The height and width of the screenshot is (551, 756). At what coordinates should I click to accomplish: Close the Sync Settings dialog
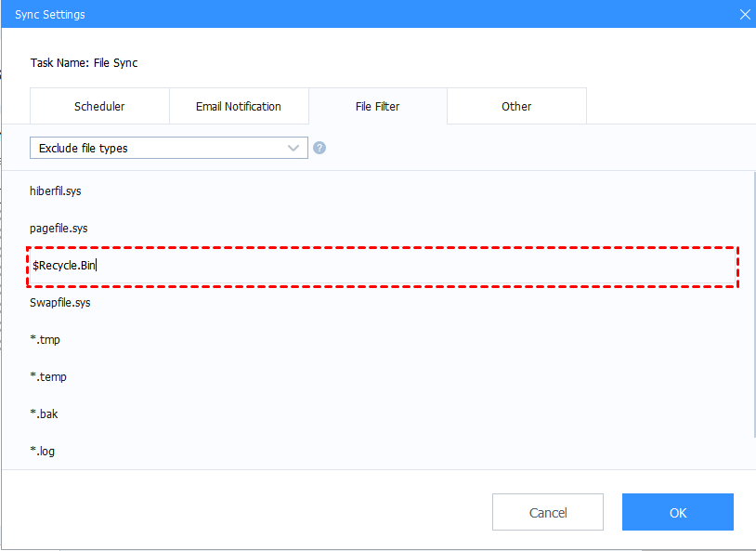pos(745,15)
